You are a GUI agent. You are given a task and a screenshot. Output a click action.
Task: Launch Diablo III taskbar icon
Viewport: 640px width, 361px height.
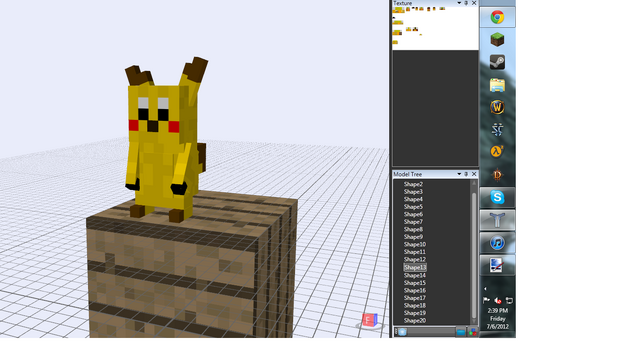tap(497, 175)
